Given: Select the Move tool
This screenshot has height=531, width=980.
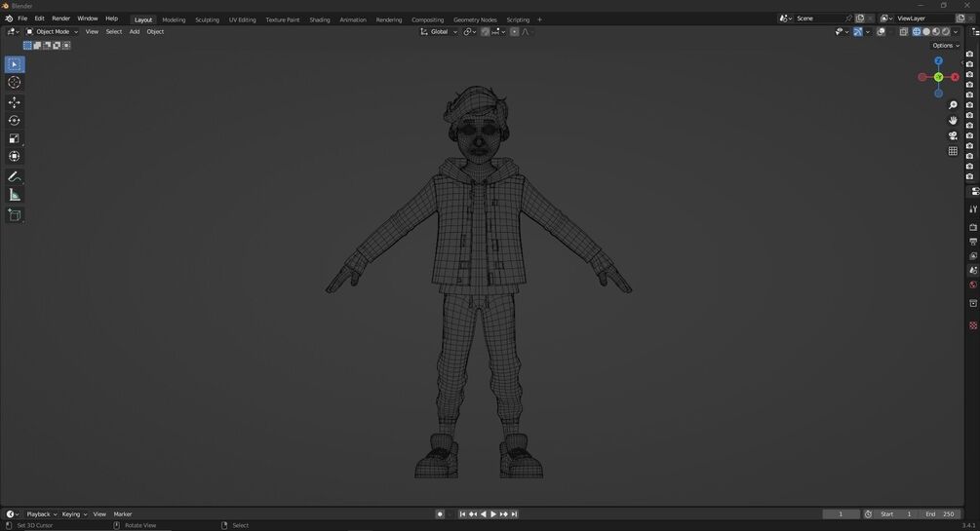Looking at the screenshot, I should click(x=15, y=102).
